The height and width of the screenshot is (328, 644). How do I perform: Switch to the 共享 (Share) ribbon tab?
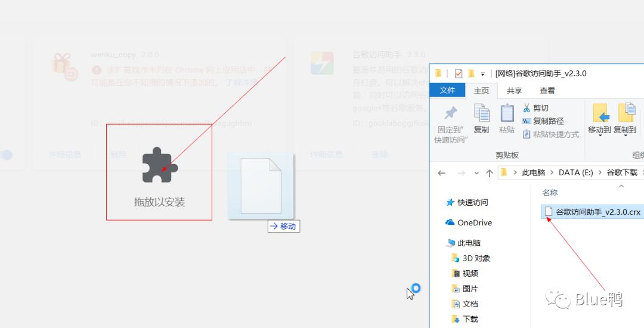(x=514, y=91)
